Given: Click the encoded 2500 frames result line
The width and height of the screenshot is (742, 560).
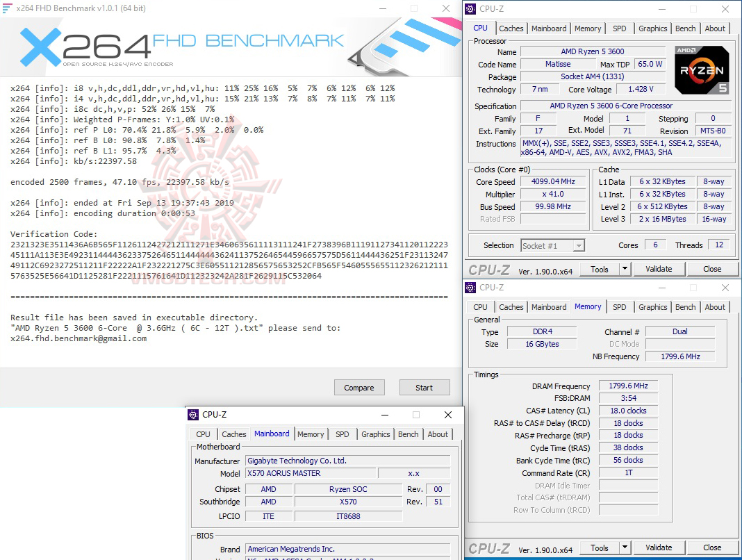Looking at the screenshot, I should (119, 182).
